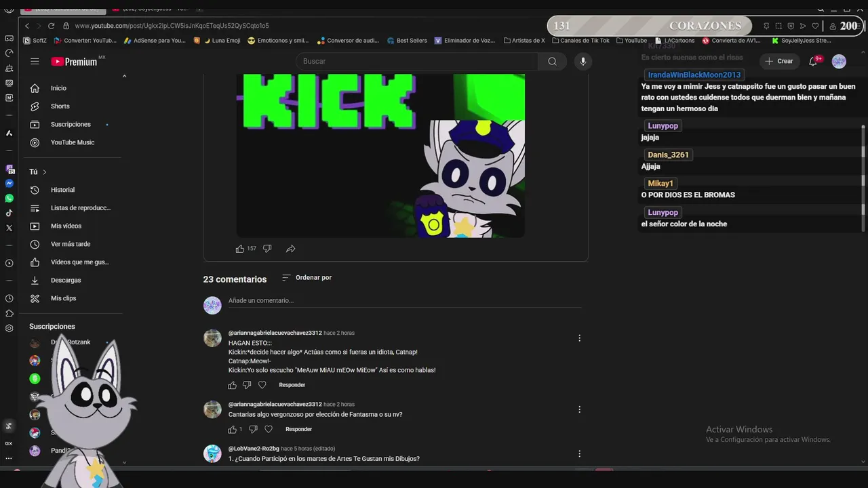Click the Crear button
Image resolution: width=868 pixels, height=488 pixels.
point(778,61)
